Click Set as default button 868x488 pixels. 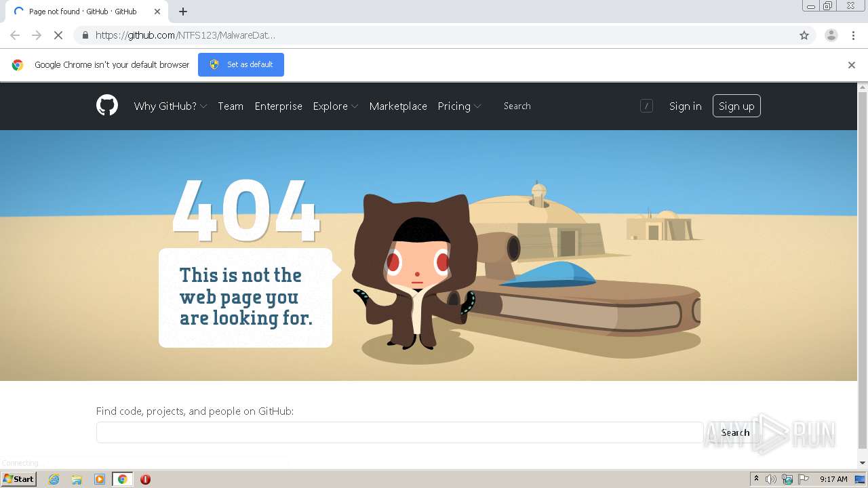click(241, 64)
